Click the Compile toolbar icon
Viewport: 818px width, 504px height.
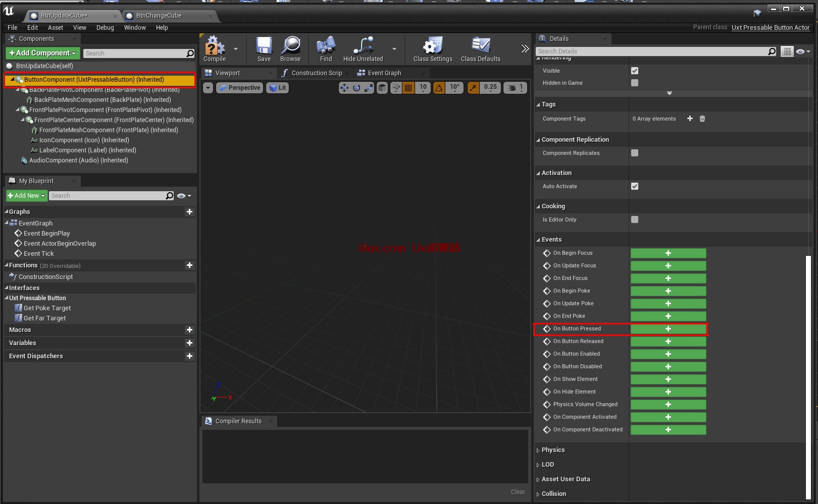pos(215,48)
